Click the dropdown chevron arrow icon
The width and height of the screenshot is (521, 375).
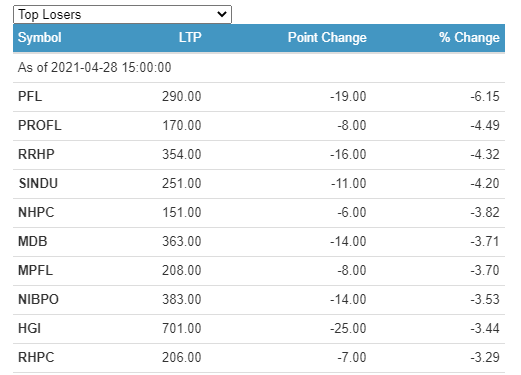[x=222, y=14]
